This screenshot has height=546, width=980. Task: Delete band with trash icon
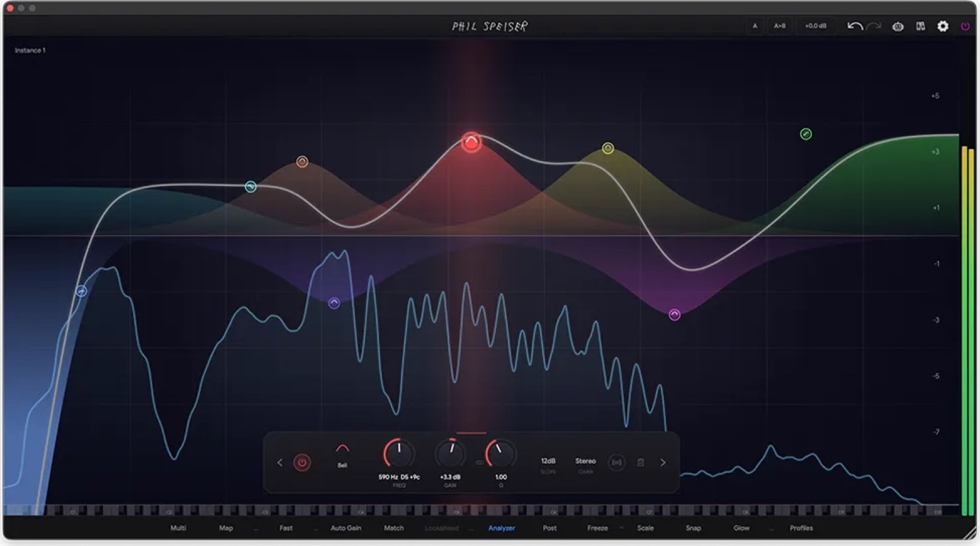coord(640,462)
